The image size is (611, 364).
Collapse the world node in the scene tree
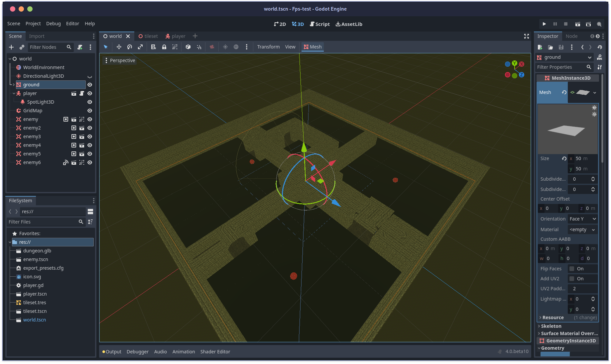coord(10,58)
